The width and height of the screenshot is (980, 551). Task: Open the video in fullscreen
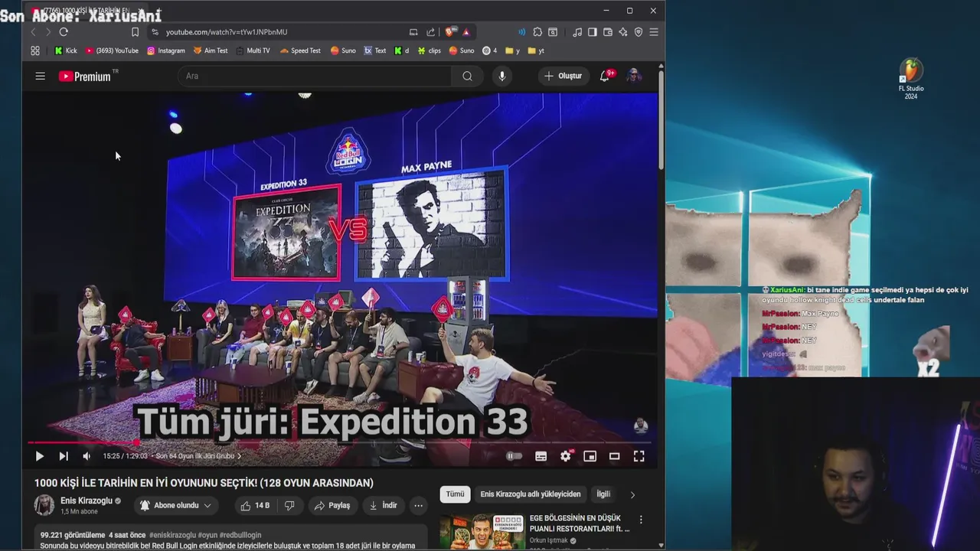[639, 456]
